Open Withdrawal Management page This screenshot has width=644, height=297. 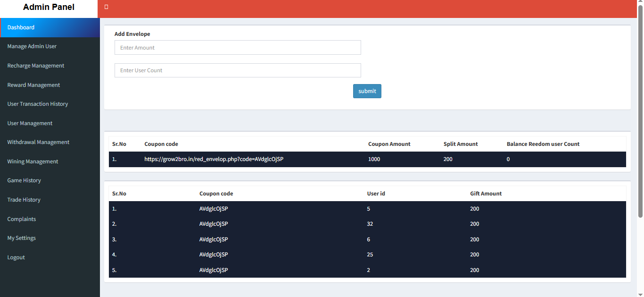point(38,142)
